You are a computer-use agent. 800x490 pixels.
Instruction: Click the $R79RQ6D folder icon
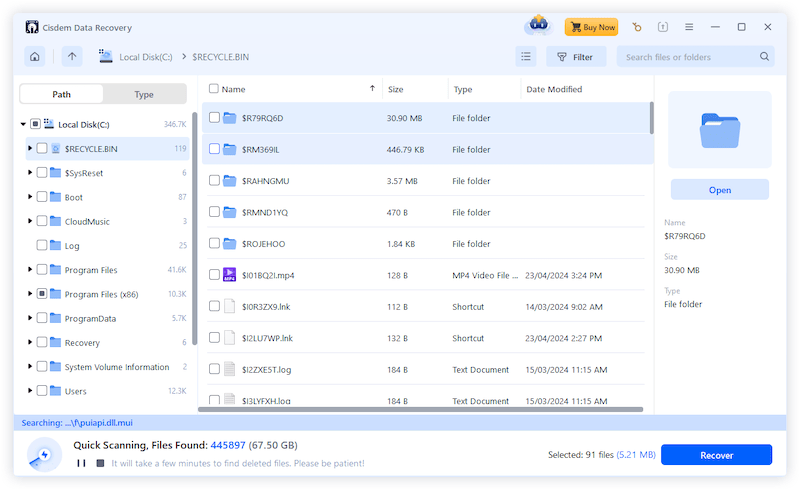click(x=230, y=118)
